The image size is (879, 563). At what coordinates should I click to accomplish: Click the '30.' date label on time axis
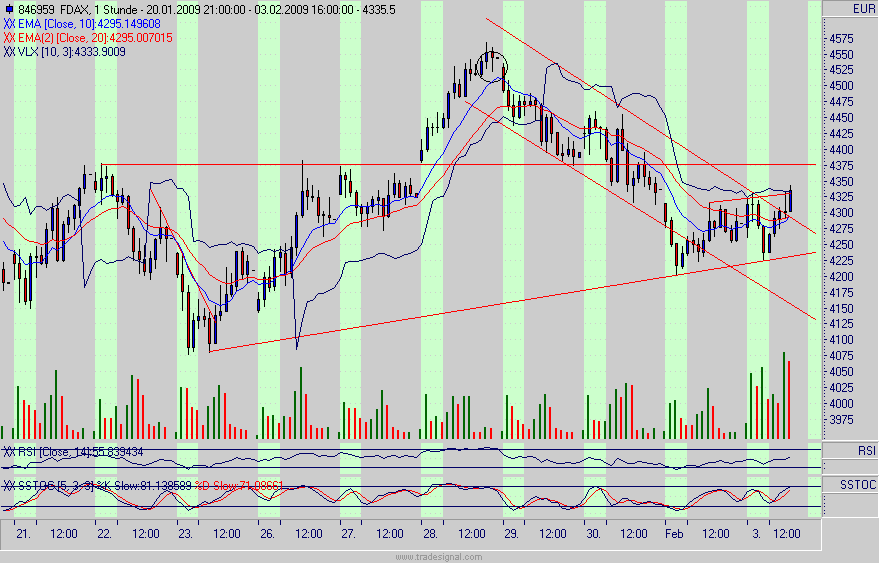coord(593,534)
